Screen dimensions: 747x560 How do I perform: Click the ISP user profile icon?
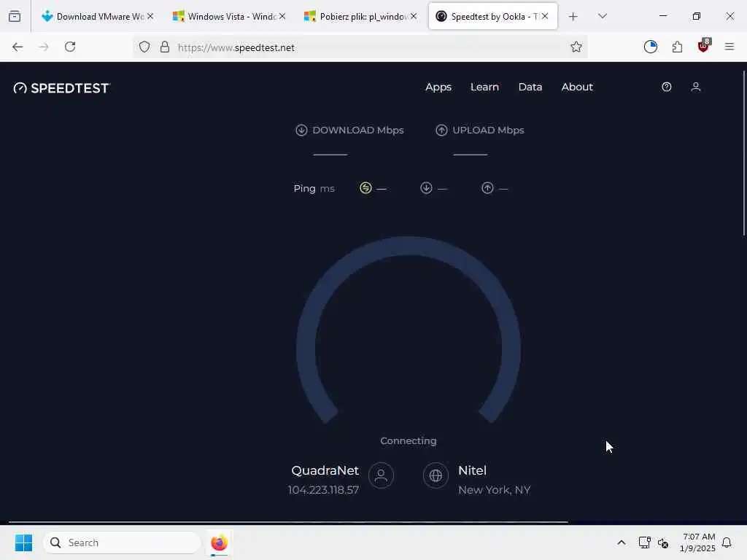point(381,475)
